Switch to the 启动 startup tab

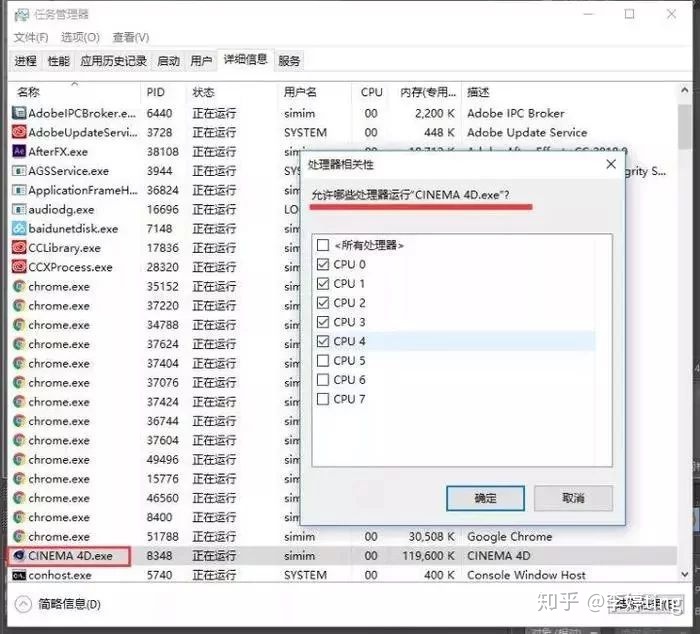[x=168, y=61]
